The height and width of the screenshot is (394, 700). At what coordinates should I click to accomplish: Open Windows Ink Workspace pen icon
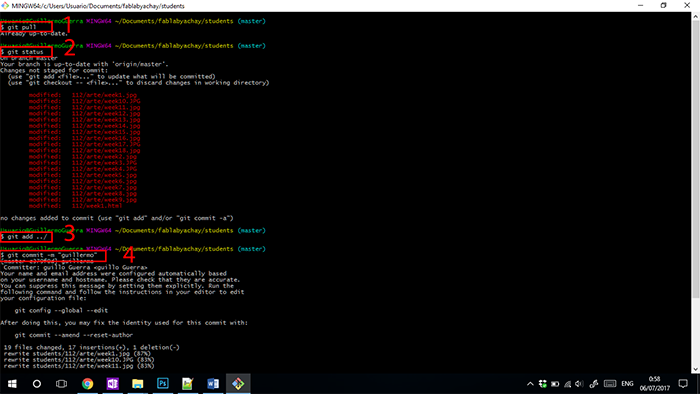coord(594,384)
